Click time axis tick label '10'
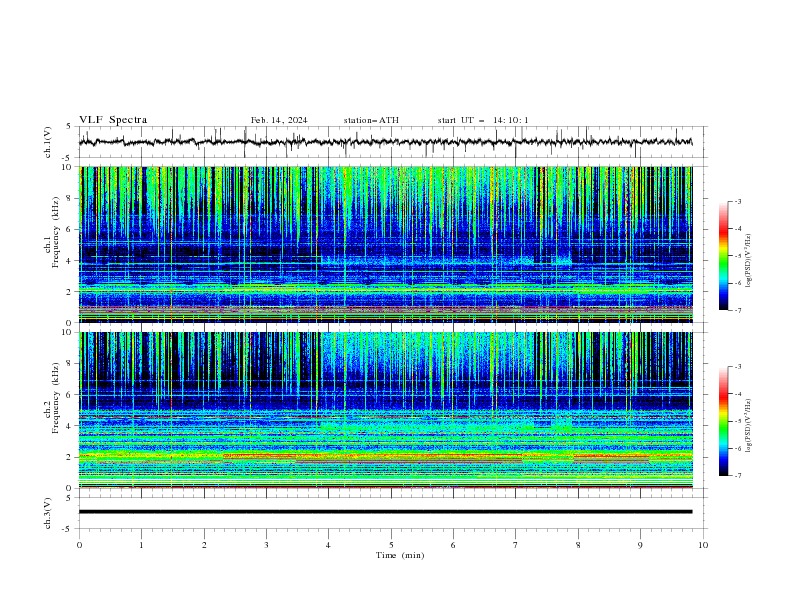The height and width of the screenshot is (612, 792). pos(703,545)
